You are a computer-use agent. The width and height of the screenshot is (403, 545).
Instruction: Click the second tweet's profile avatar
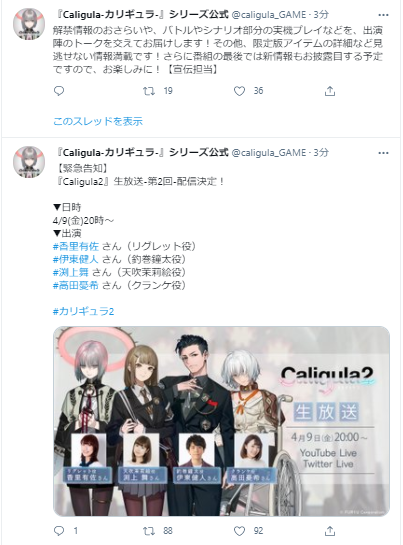click(29, 162)
